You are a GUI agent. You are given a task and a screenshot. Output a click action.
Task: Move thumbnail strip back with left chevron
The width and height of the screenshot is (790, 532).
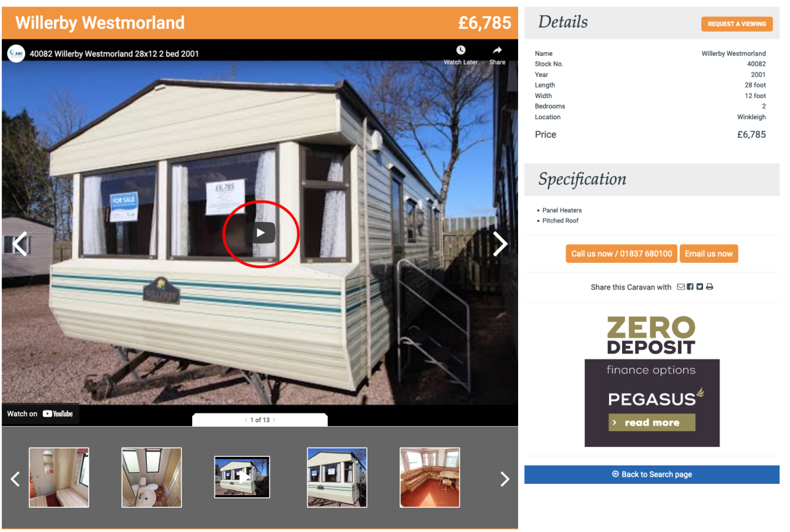pos(16,479)
